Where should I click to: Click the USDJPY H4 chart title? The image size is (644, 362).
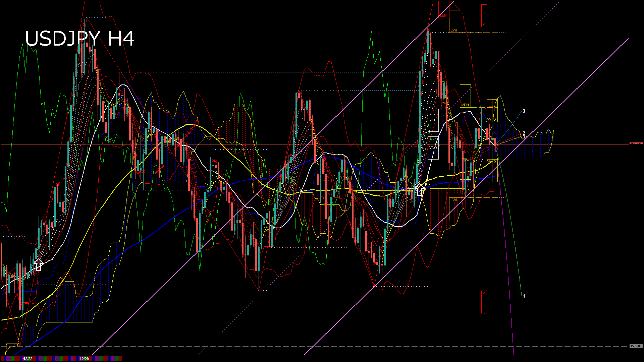click(80, 39)
